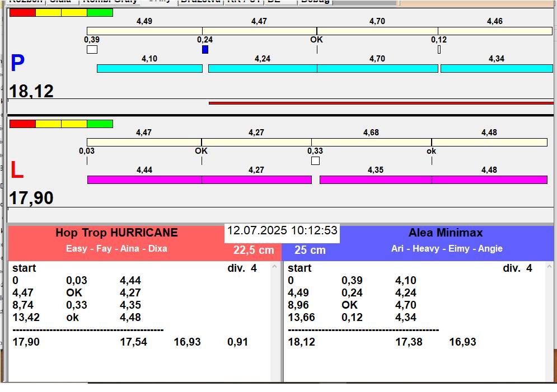Viewport: 557px width, 392px height.
Task: Click the 0,91 value in the HURRICANE table
Action: tap(238, 342)
